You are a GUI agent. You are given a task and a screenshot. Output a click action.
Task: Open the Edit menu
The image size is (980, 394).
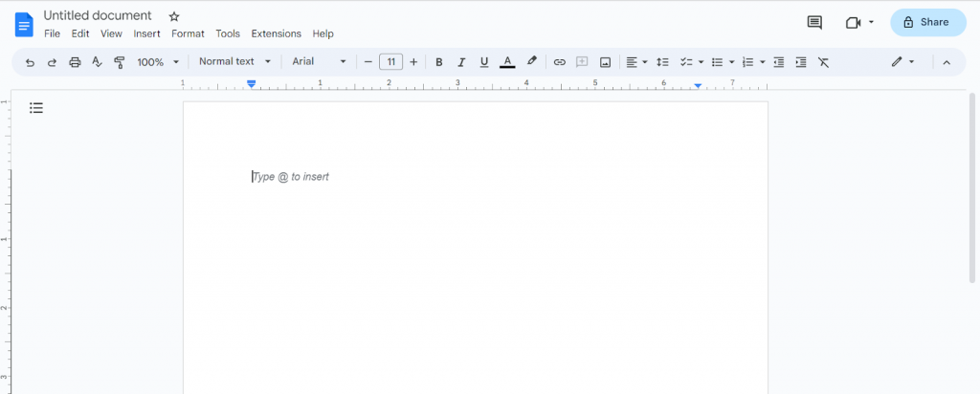[x=80, y=33]
